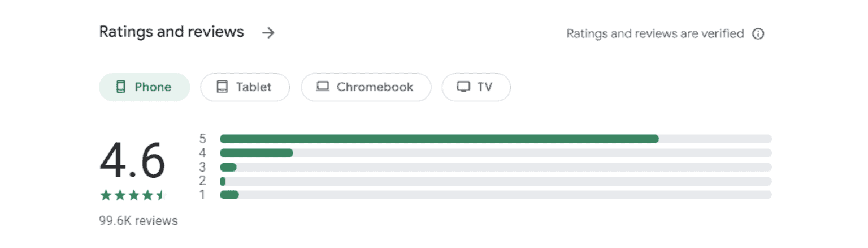
Task: Switch to Tablet reviews
Action: (x=245, y=87)
